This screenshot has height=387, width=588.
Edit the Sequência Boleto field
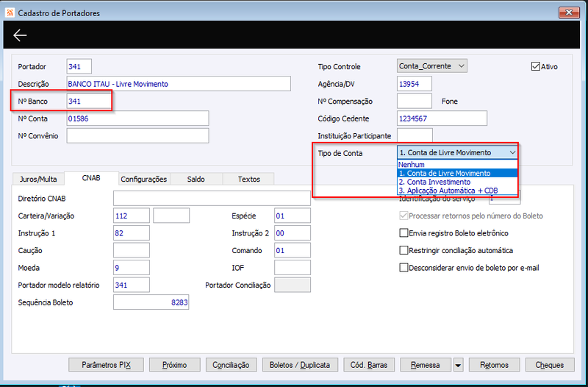(x=151, y=302)
